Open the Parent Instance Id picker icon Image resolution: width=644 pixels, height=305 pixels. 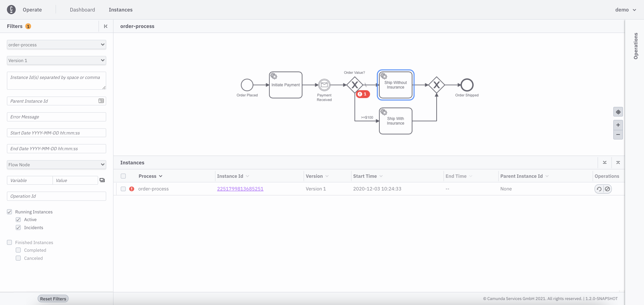101,101
